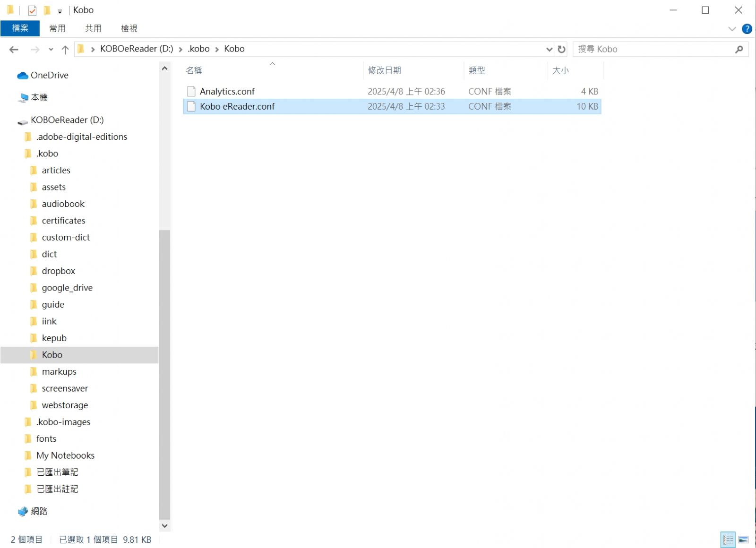This screenshot has height=548, width=756.
Task: Open OneDrive in the navigation pane
Action: [49, 75]
